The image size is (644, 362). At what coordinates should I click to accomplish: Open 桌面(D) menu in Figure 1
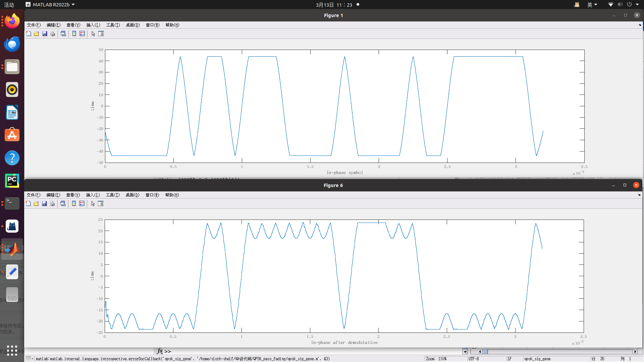133,25
